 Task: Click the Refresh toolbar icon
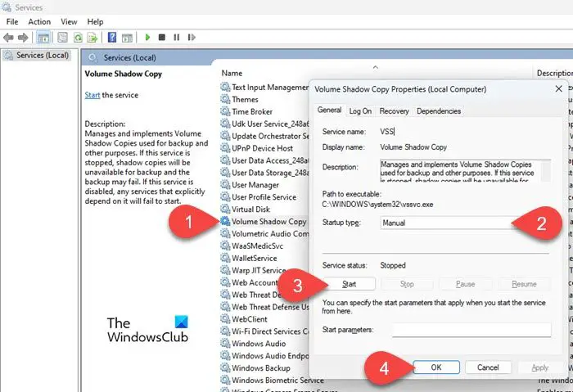(78, 38)
